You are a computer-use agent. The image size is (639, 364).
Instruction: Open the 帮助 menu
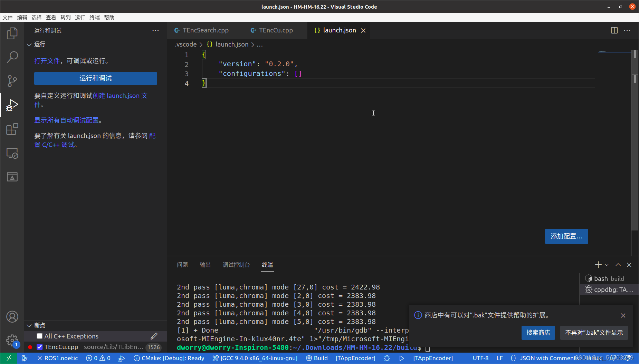(x=109, y=18)
